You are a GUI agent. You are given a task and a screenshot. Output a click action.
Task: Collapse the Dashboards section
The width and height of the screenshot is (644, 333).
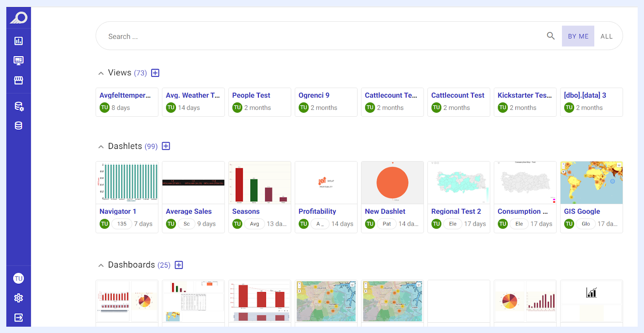click(x=101, y=265)
